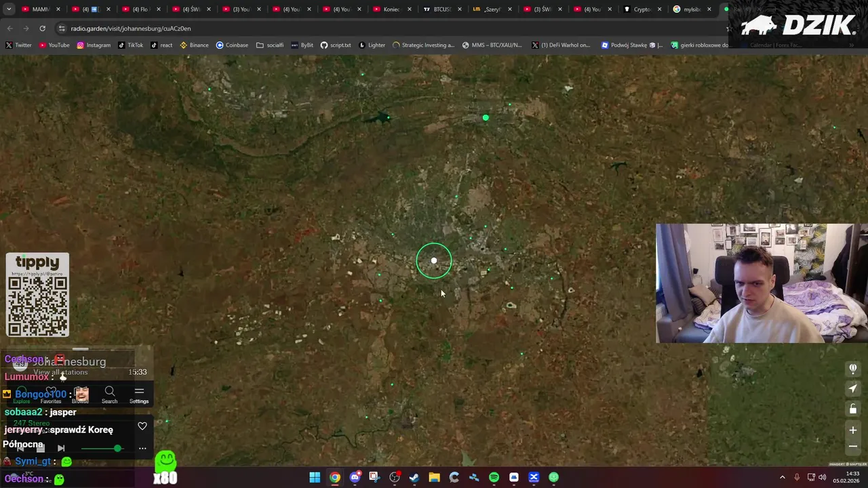Center the map on my location arrow
This screenshot has height=488, width=868.
[x=853, y=388]
